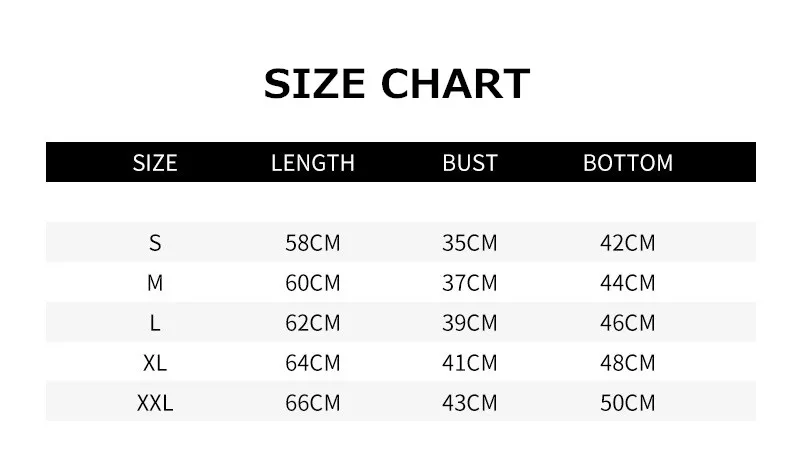Click the 35CM bust value

[x=470, y=243]
